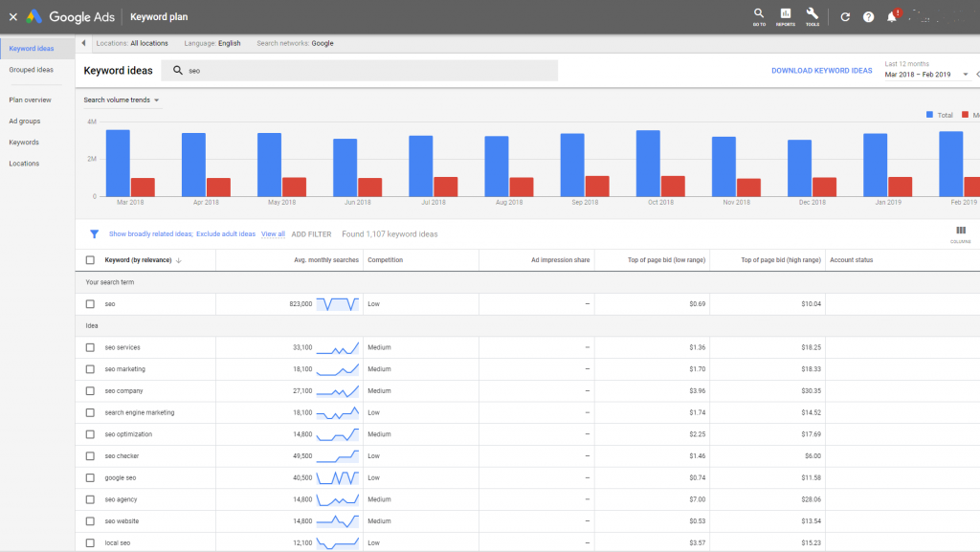
Task: Click the blue filter funnel icon
Action: click(94, 233)
